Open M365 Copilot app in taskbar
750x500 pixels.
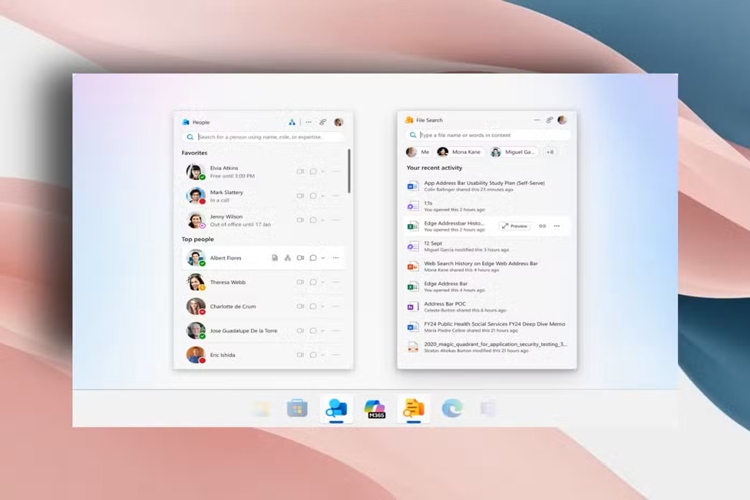[375, 409]
